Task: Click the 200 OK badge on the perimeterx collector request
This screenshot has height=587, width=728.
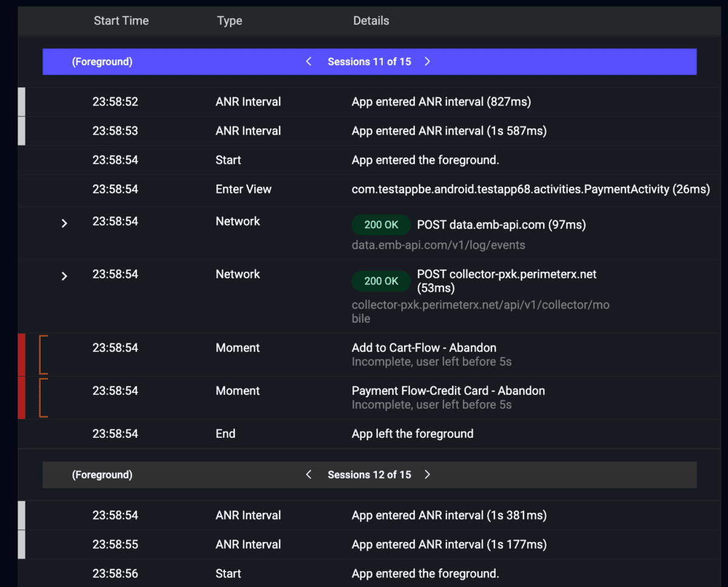Action: tap(381, 281)
